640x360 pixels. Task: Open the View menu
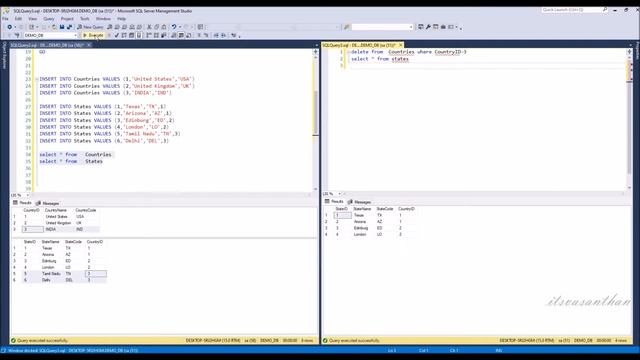(33, 19)
